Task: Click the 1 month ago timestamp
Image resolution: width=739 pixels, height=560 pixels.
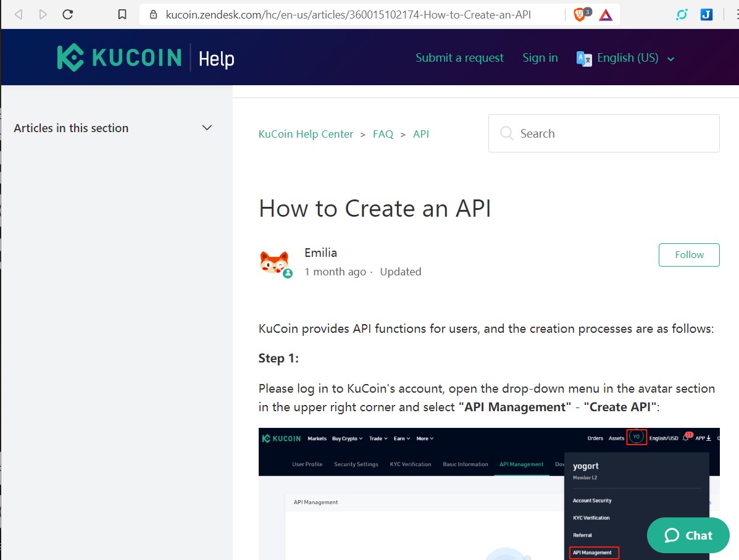Action: (x=335, y=272)
